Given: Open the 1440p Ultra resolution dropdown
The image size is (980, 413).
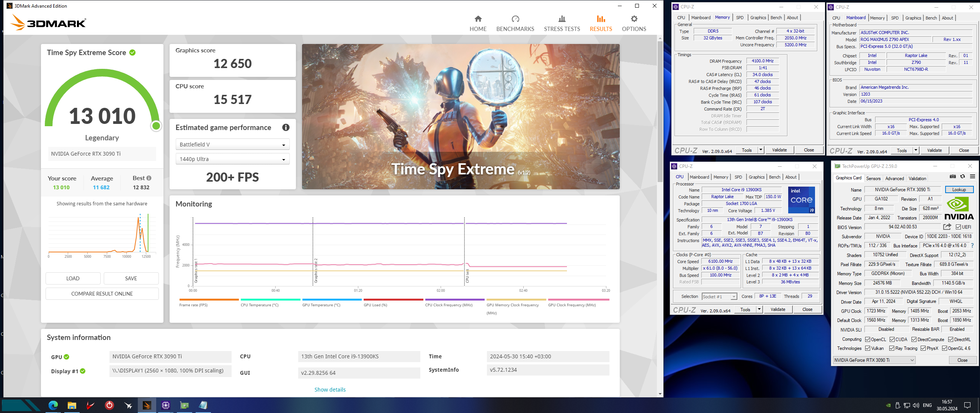Looking at the screenshot, I should coord(232,159).
